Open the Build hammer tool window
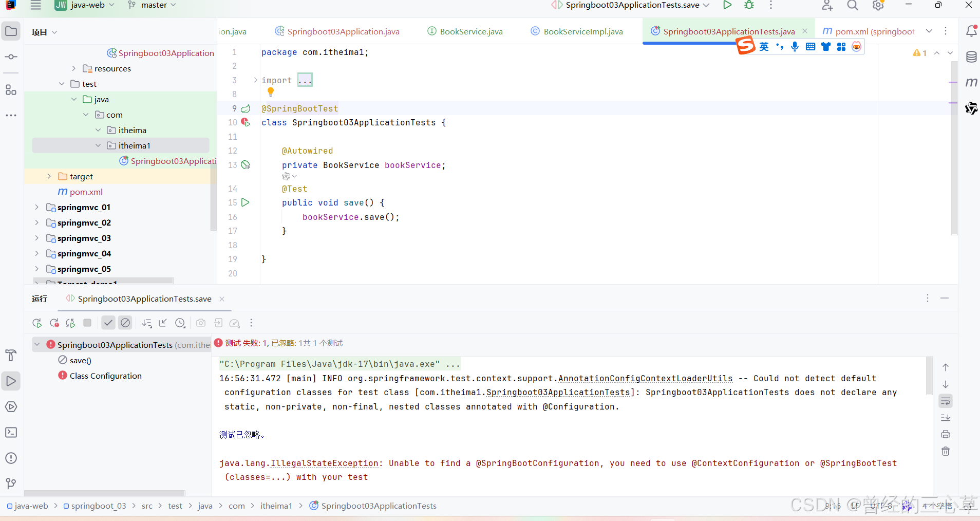The width and height of the screenshot is (980, 521). point(11,355)
